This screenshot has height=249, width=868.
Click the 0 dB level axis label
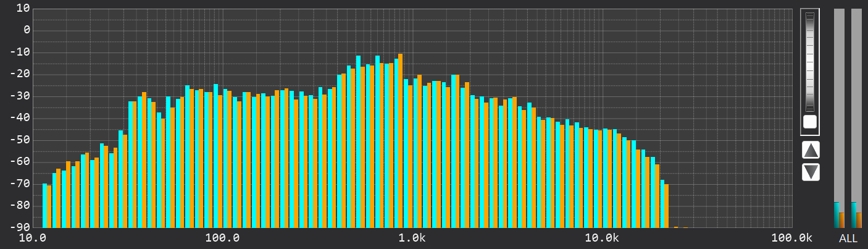pyautogui.click(x=26, y=30)
